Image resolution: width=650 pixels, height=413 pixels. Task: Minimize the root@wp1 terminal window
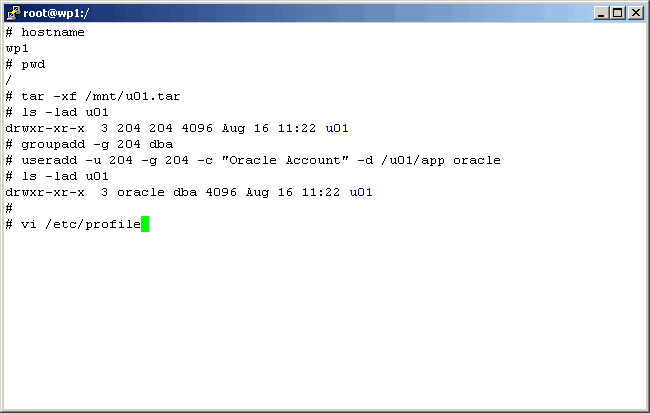click(x=602, y=13)
